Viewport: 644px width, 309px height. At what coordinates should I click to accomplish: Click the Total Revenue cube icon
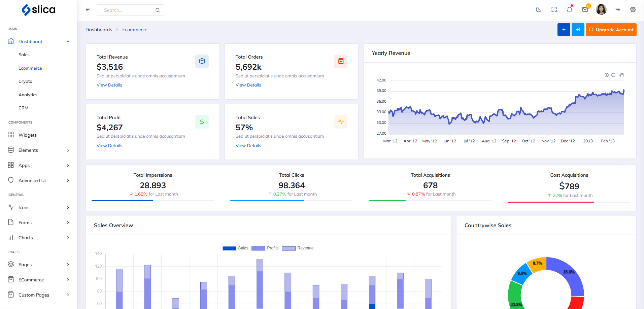[202, 61]
